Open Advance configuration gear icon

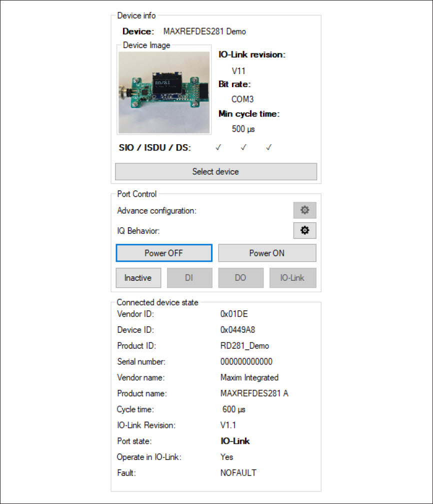click(x=304, y=210)
